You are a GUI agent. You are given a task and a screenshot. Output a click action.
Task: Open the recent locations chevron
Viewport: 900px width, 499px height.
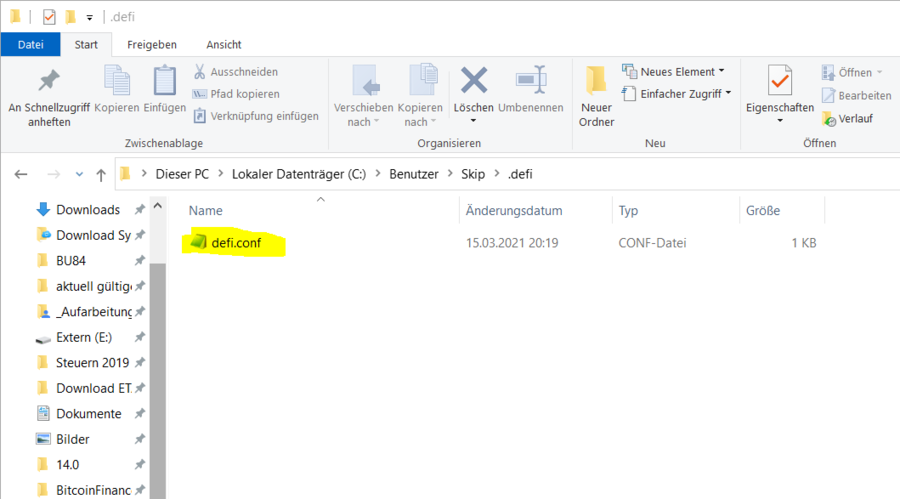pos(78,174)
